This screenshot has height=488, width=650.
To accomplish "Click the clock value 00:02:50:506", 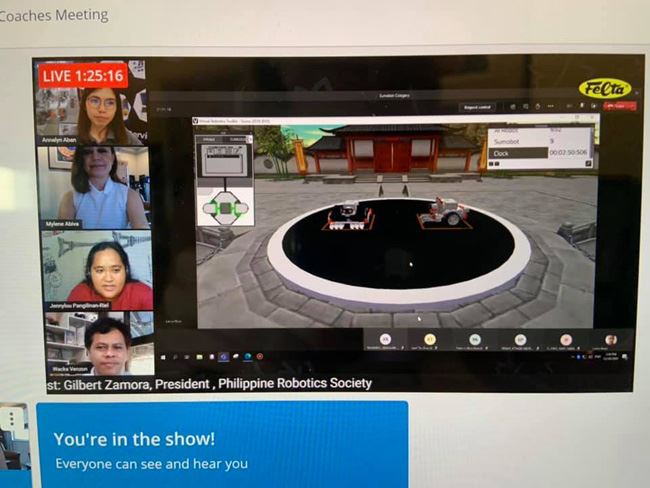I will (568, 153).
